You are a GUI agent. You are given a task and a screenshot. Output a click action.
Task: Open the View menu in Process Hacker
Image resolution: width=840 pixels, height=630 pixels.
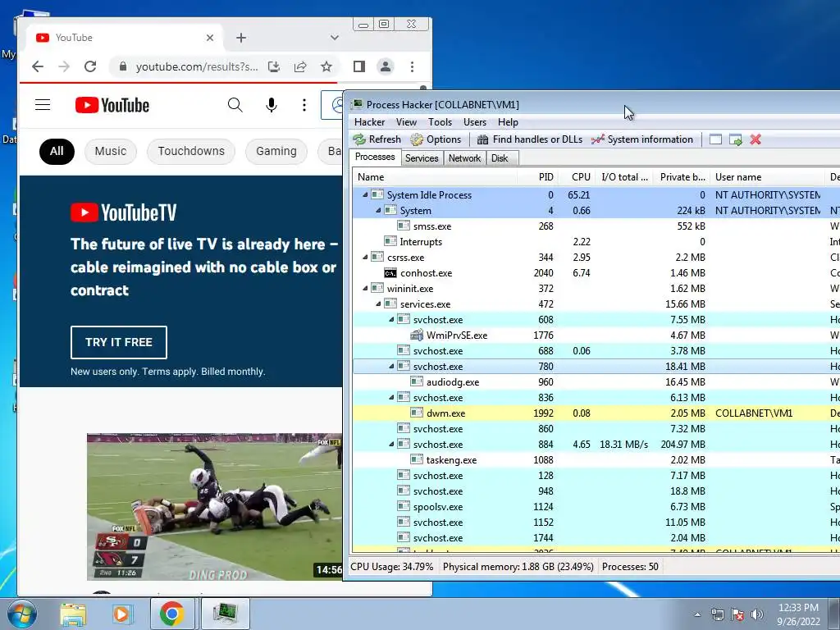click(406, 122)
